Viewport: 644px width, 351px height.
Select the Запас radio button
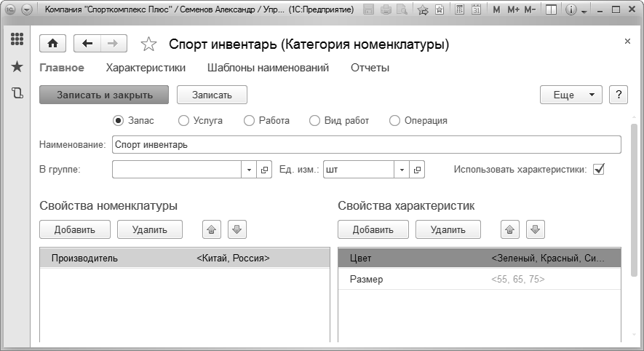[x=118, y=120]
